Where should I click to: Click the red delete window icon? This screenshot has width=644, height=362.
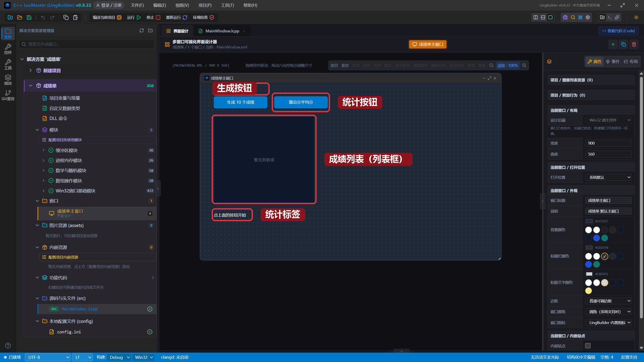pyautogui.click(x=634, y=44)
